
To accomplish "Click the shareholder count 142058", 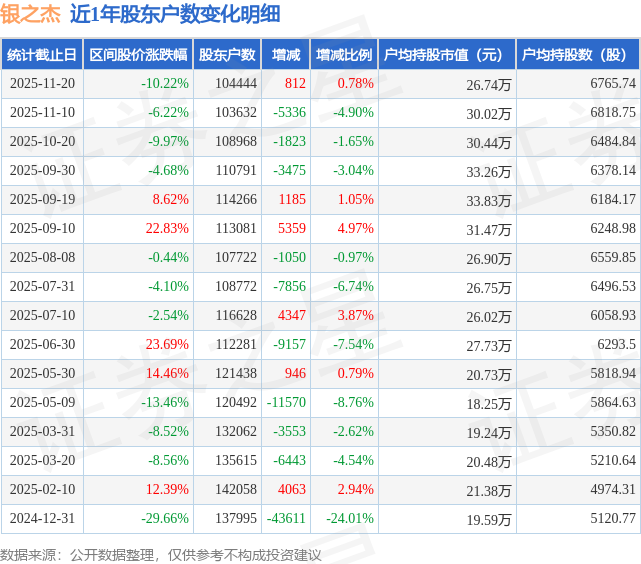I will click(236, 490).
